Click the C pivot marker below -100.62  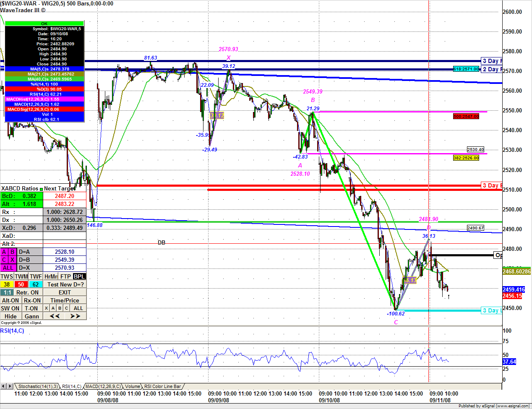tap(396, 323)
